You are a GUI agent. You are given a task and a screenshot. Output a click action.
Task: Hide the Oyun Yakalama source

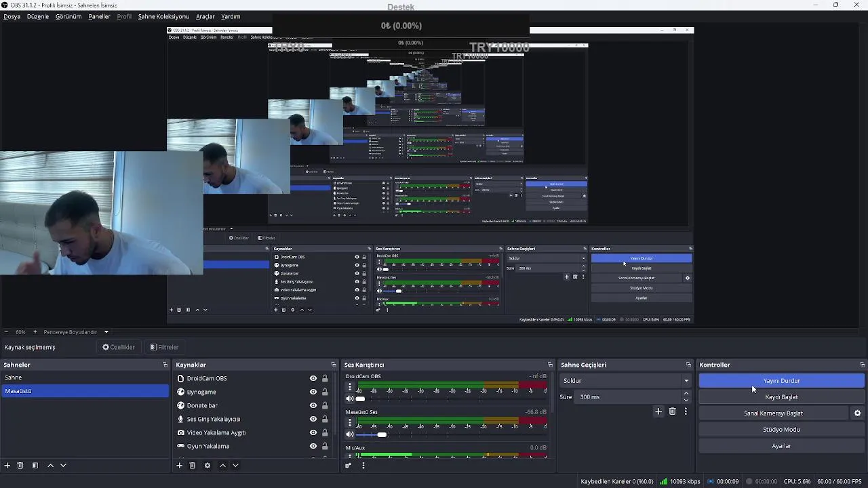[x=313, y=446]
